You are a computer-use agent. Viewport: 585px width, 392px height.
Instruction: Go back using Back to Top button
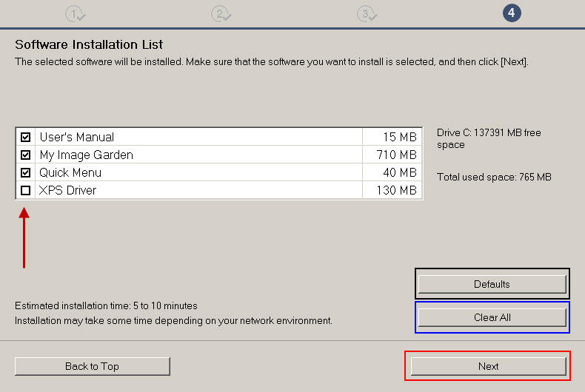tap(93, 366)
